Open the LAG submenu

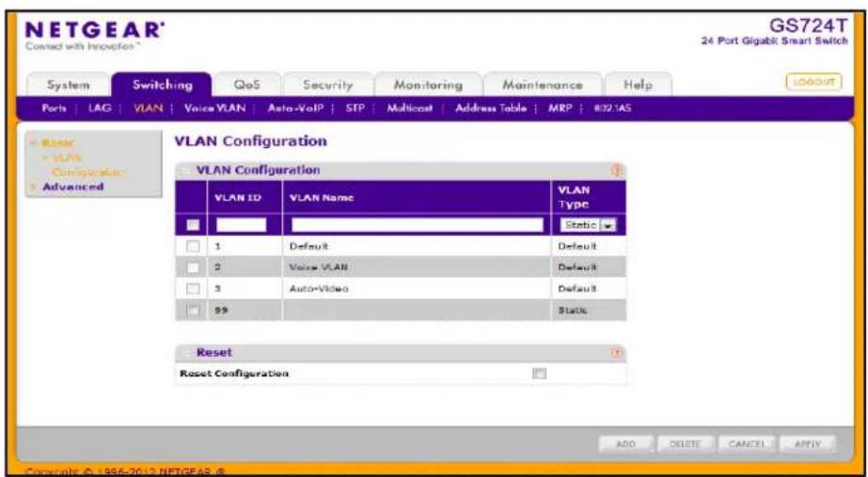pyautogui.click(x=99, y=108)
